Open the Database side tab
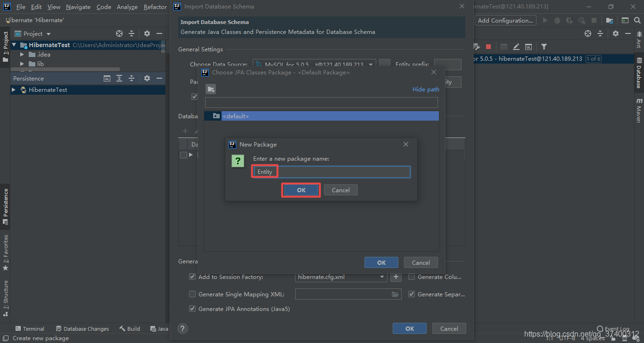The height and width of the screenshot is (343, 644). point(639,73)
